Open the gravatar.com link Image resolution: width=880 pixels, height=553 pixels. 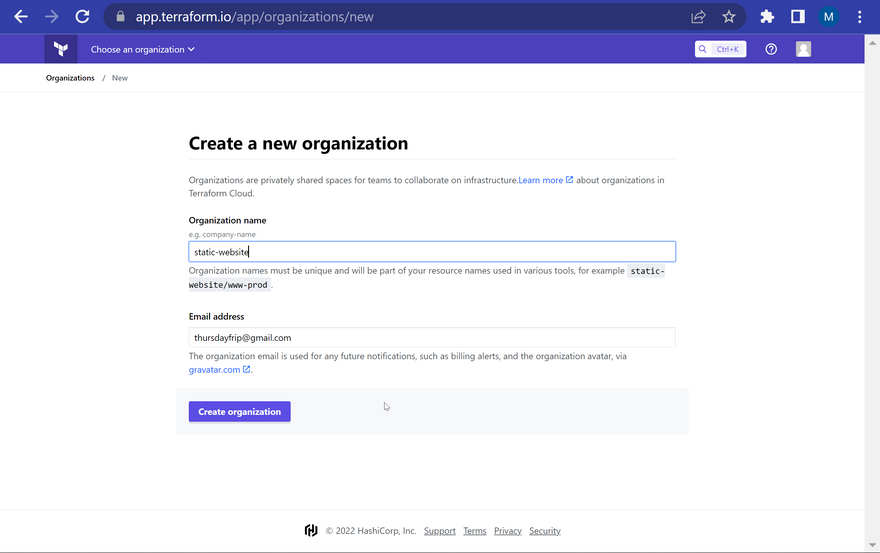click(x=214, y=369)
